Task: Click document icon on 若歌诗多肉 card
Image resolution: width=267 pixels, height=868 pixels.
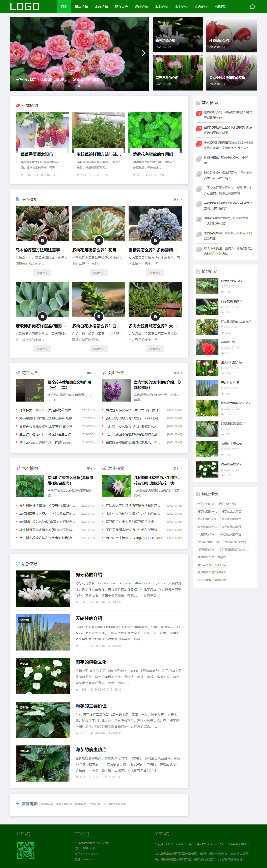Action: 42,316
